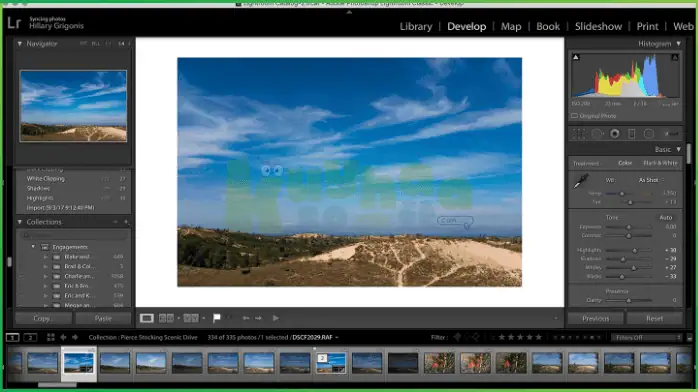Click the Copy settings button
Viewport: 698px width, 392px height.
point(43,319)
